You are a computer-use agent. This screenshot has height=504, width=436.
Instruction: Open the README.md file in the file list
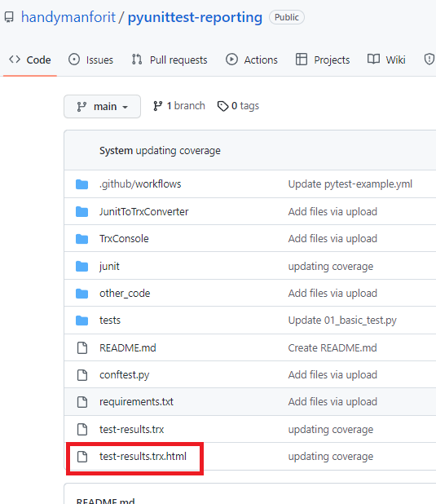tap(128, 347)
